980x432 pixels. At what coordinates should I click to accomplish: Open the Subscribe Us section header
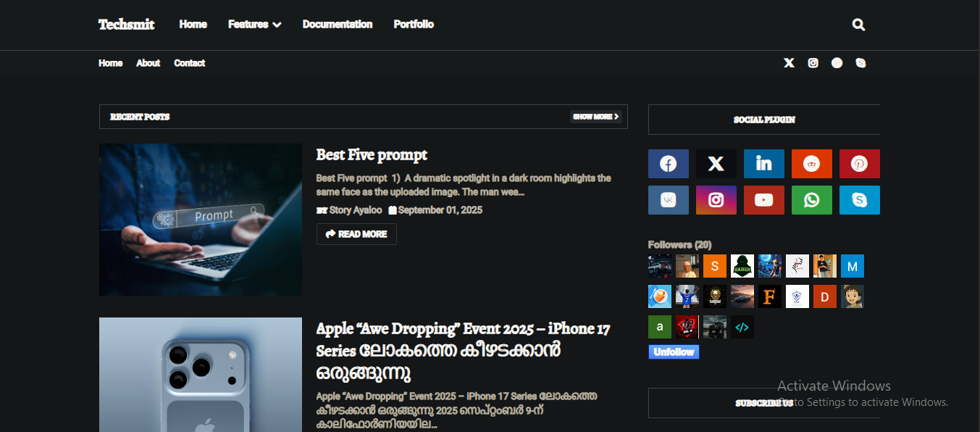pos(764,402)
